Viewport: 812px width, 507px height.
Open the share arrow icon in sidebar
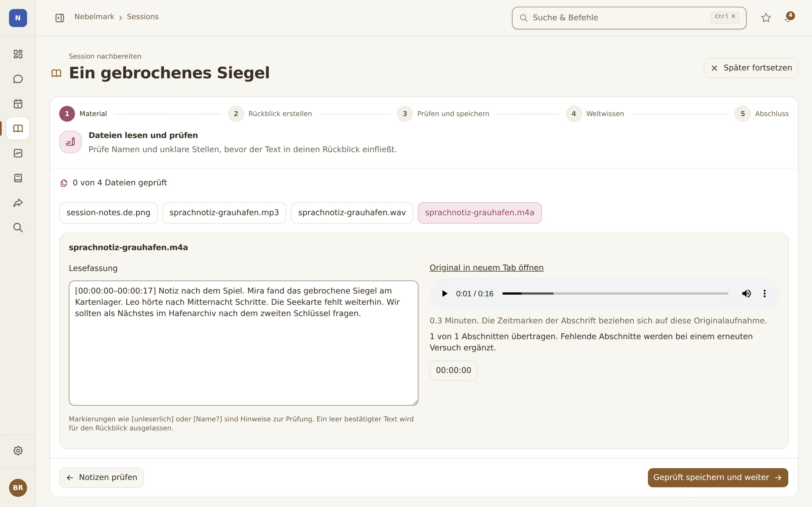coord(18,203)
